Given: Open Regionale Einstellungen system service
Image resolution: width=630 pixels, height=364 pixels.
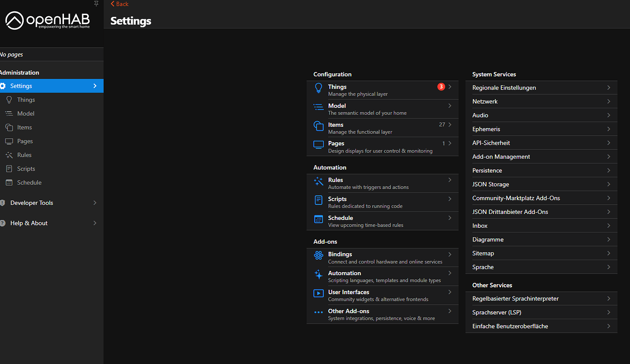Looking at the screenshot, I should click(x=504, y=88).
